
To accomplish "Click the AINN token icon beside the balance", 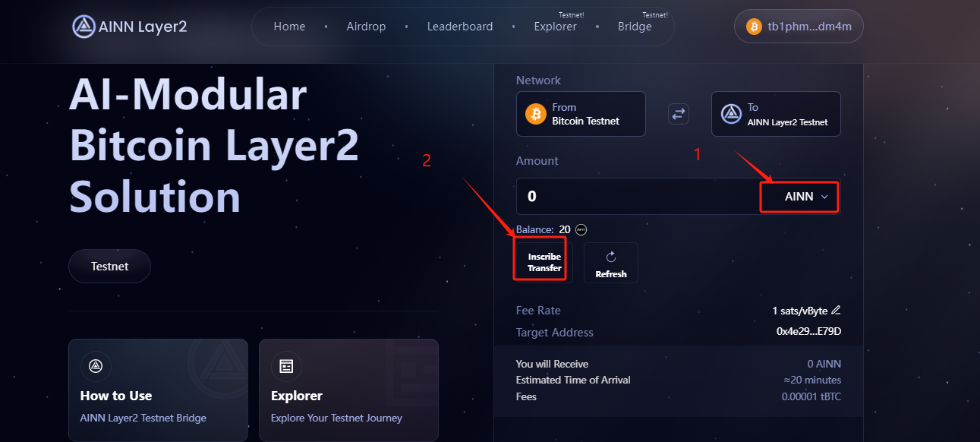I will [x=581, y=229].
